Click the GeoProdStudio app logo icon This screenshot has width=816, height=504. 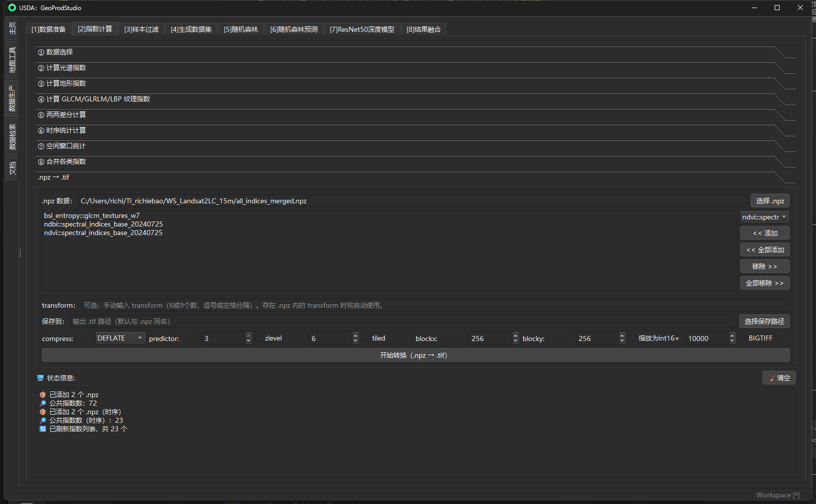(x=12, y=8)
